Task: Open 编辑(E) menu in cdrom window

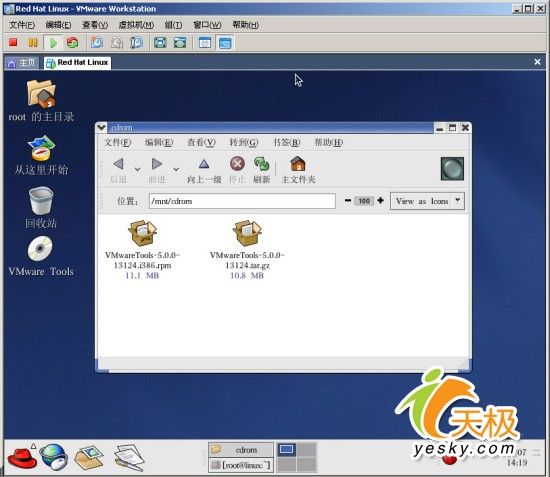Action: (x=159, y=142)
